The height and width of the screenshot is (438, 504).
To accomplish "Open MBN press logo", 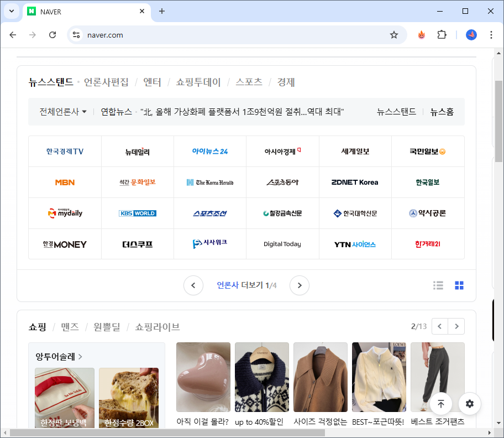I will [x=65, y=182].
